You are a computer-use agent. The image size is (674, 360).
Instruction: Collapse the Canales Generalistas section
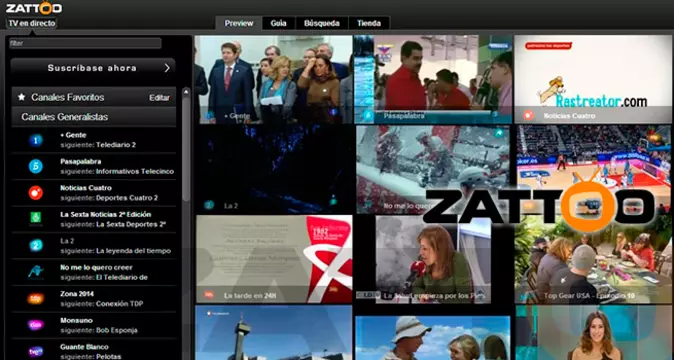(x=94, y=117)
